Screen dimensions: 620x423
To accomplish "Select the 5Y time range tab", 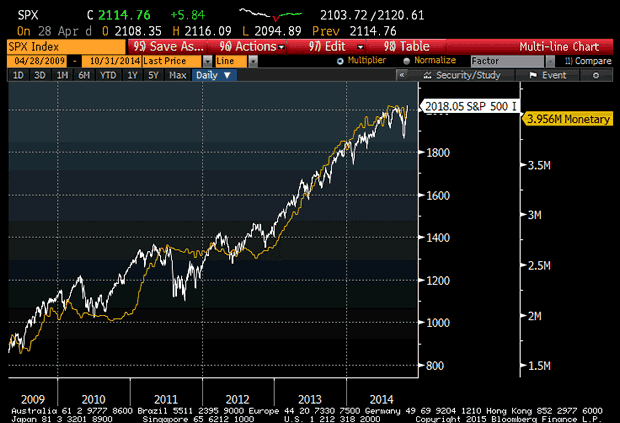I will tap(152, 75).
